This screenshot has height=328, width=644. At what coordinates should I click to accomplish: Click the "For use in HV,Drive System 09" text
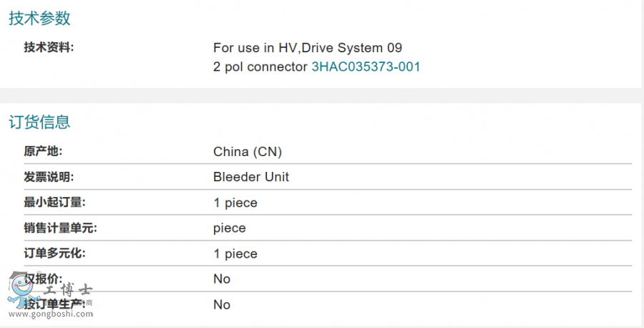pos(308,48)
